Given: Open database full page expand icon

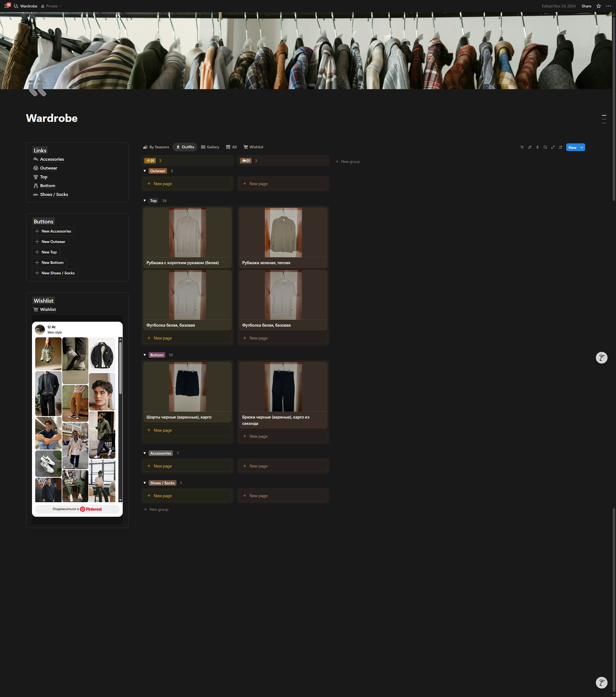Looking at the screenshot, I should coord(553,147).
